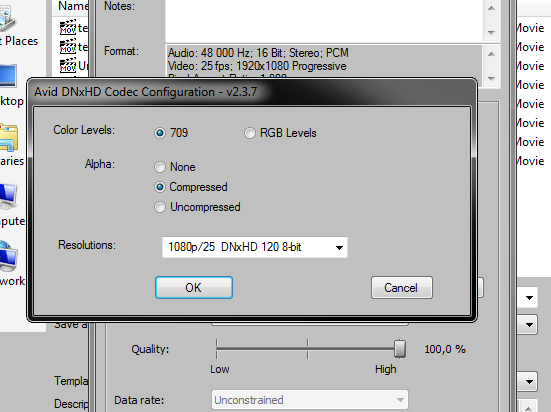Click the Format box scroll down arrow
The width and height of the screenshot is (551, 412).
pyautogui.click(x=491, y=78)
